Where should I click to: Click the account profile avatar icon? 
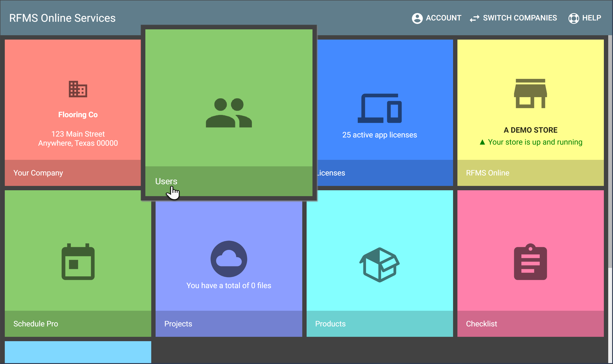coord(417,18)
